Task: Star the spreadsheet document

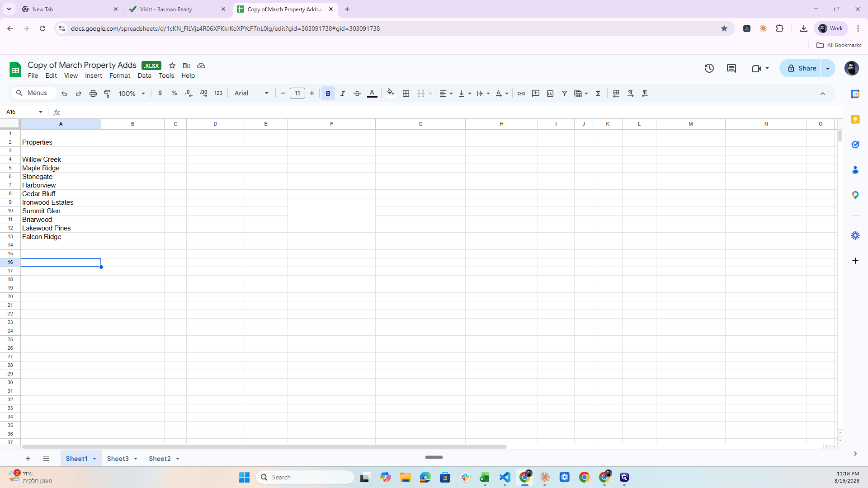Action: pos(172,66)
